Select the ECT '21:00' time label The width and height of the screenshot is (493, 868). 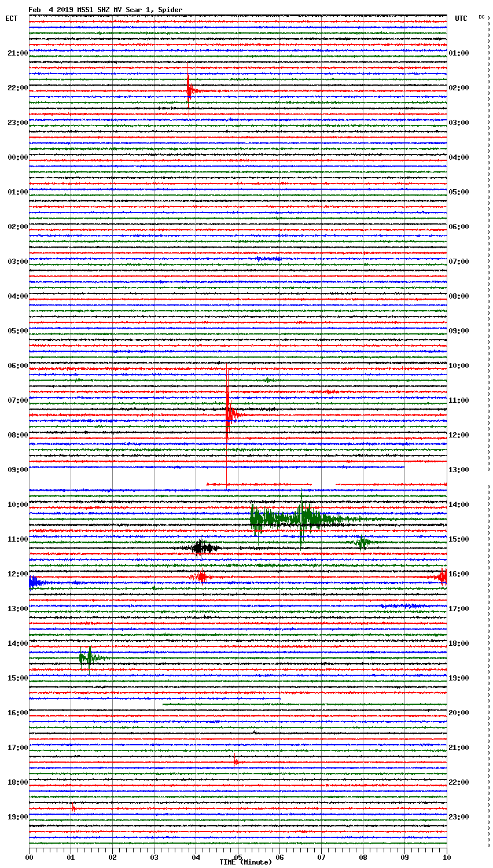tap(17, 53)
